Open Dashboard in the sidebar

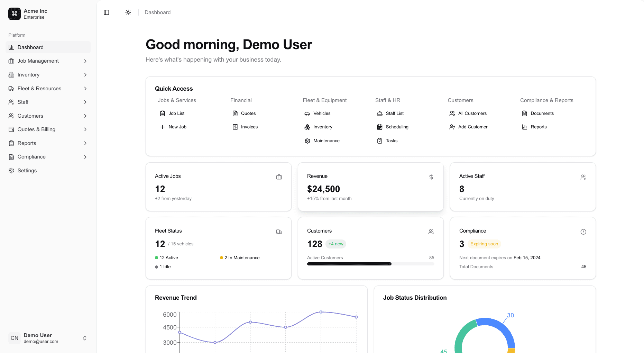tap(48, 47)
